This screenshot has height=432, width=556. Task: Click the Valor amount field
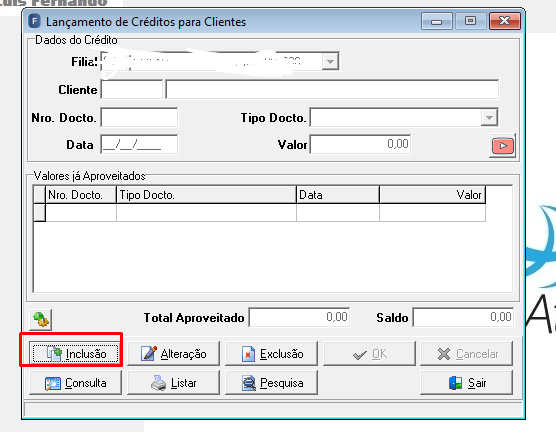[x=360, y=144]
